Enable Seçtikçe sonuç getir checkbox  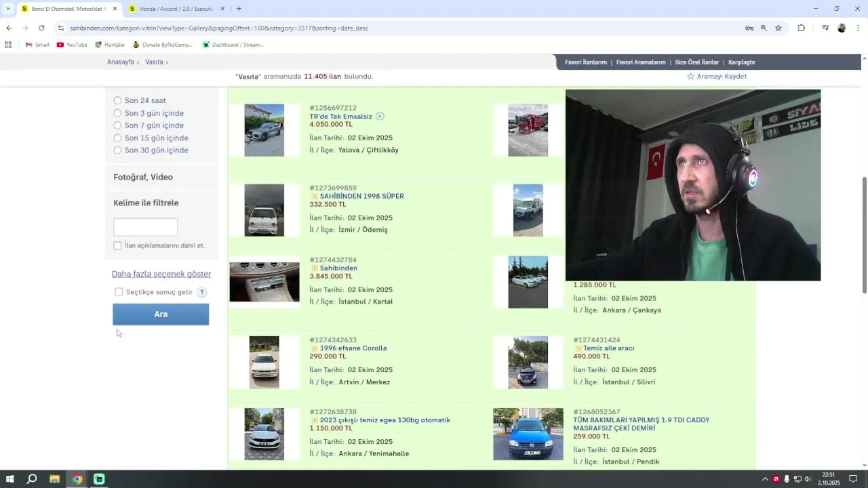pyautogui.click(x=119, y=292)
